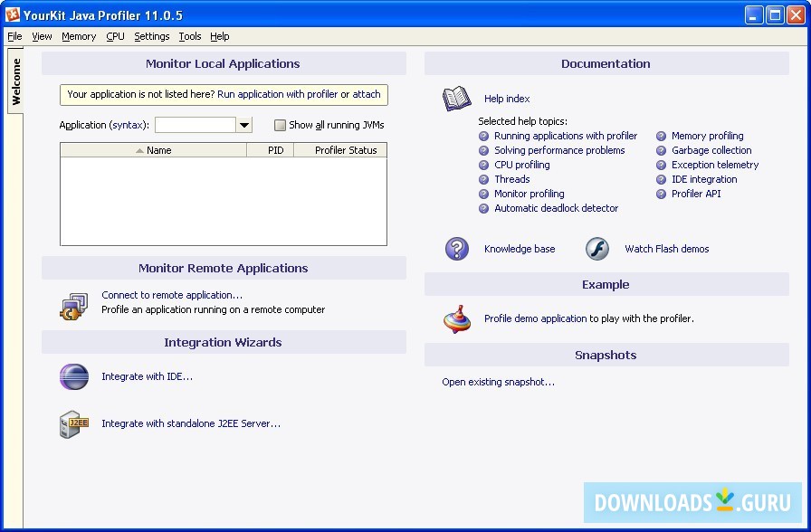Screen dimensions: 811x532
Task: Click help bullet beside Solving performance problems
Action: (x=483, y=150)
